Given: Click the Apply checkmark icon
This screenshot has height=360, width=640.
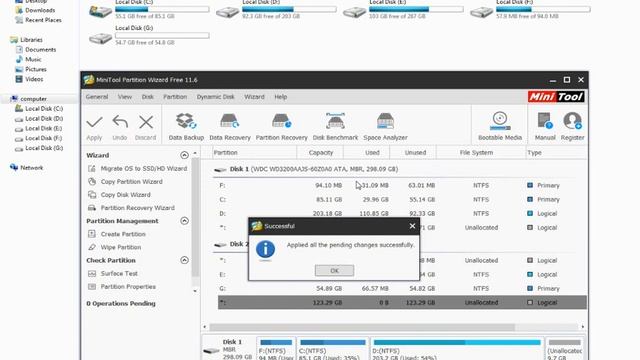Looking at the screenshot, I should (94, 122).
